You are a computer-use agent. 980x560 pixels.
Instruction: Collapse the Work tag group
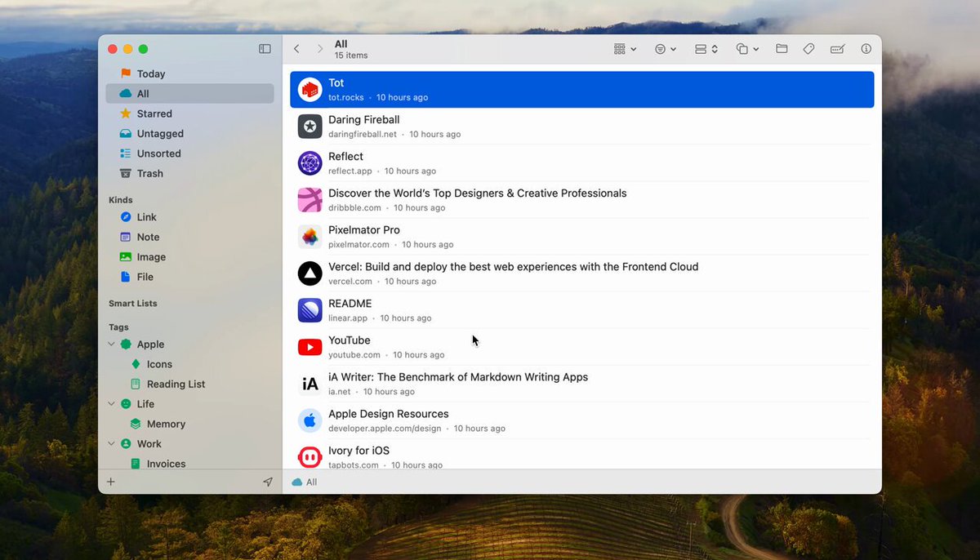(x=111, y=444)
